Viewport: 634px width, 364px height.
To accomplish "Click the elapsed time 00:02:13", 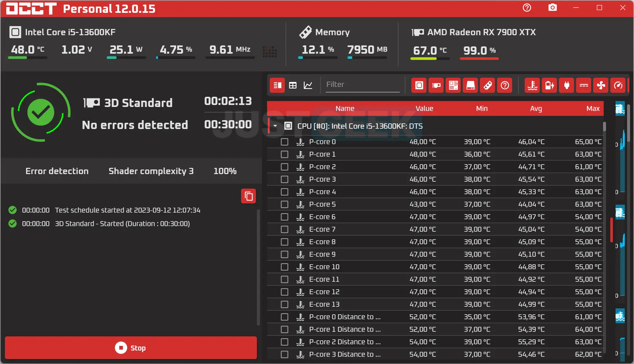I will point(228,101).
